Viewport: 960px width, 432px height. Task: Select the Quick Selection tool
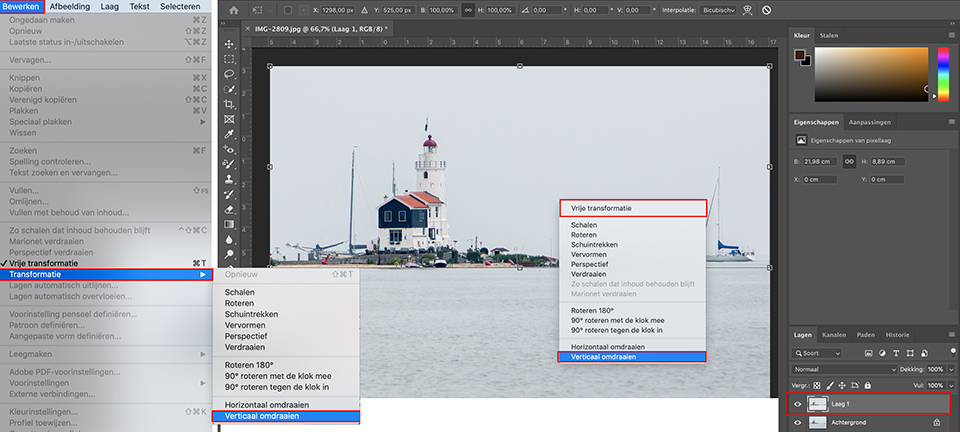pos(229,89)
